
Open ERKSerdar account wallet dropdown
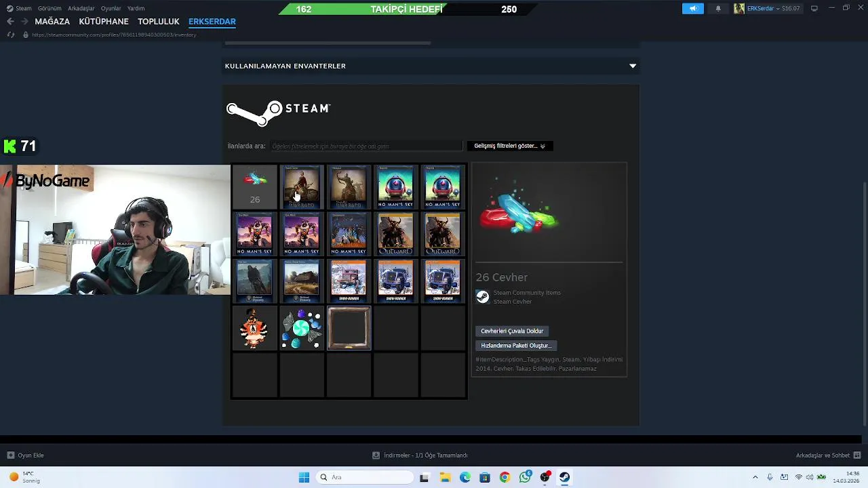click(x=774, y=9)
